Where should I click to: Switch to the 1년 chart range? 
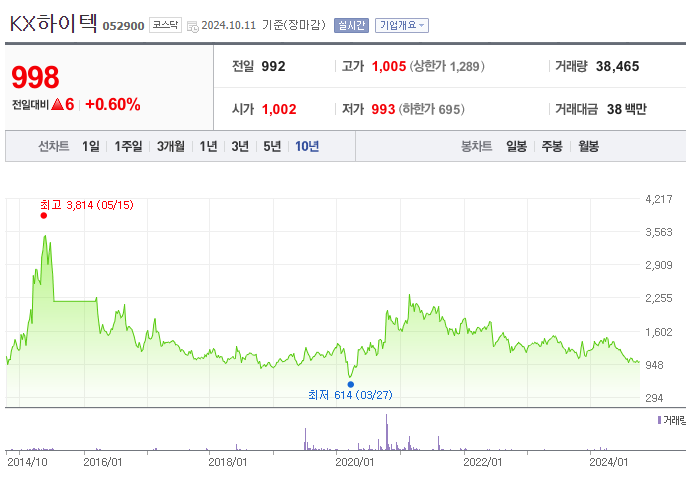coord(208,146)
